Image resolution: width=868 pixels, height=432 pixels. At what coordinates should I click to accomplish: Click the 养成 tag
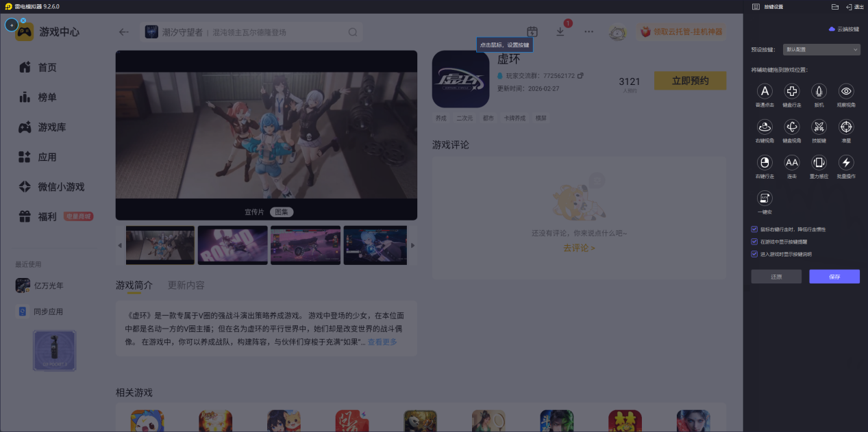[441, 118]
